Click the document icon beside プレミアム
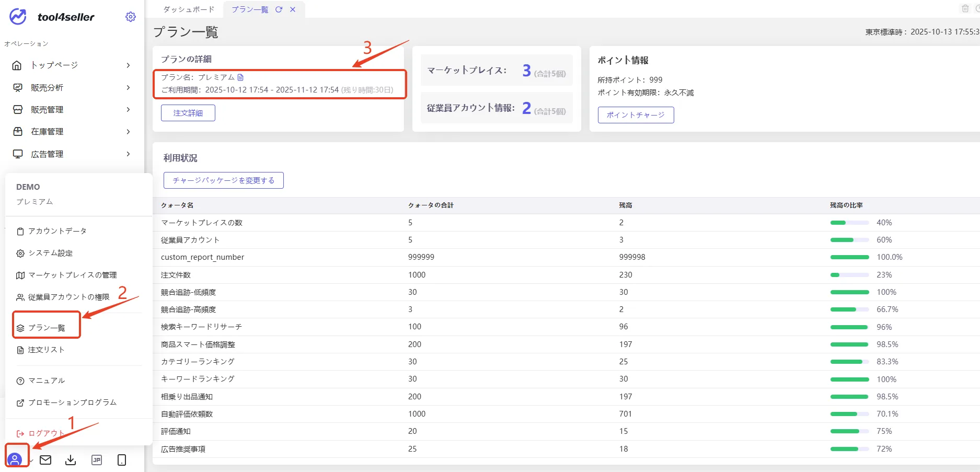The height and width of the screenshot is (472, 980). [240, 77]
